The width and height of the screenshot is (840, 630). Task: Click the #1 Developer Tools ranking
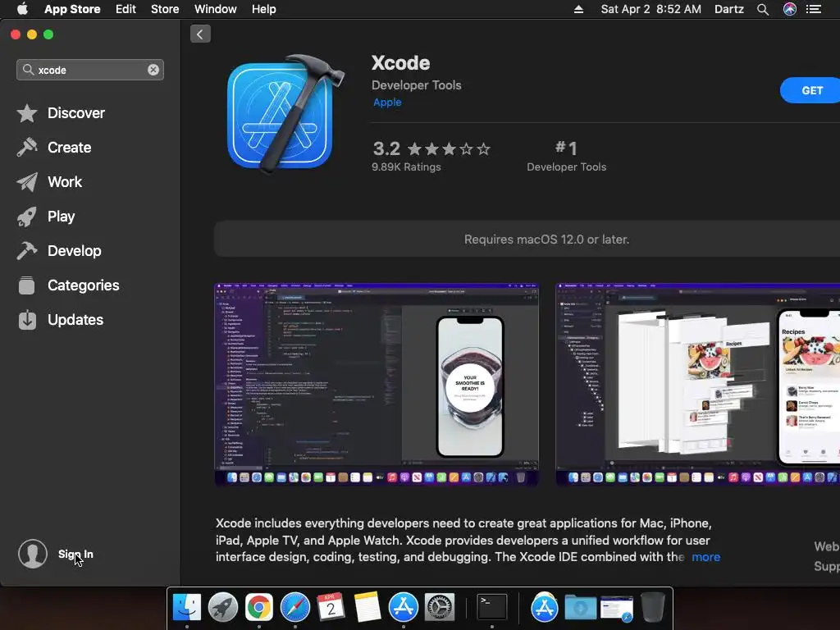tap(566, 156)
